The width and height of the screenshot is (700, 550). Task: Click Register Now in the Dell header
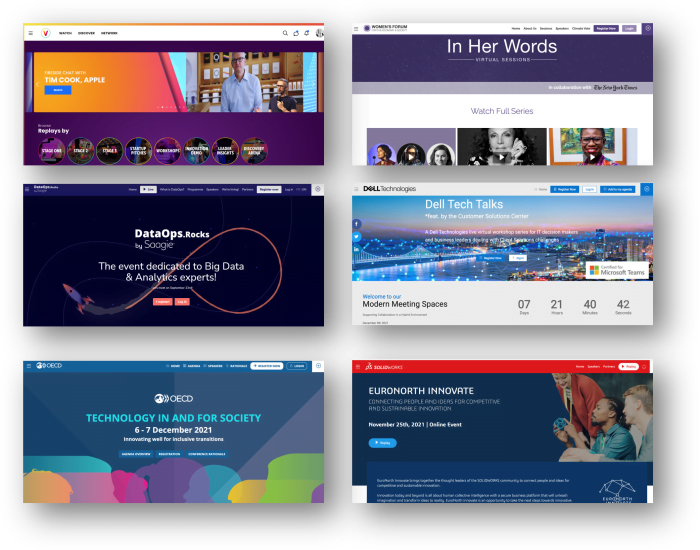[x=565, y=189]
